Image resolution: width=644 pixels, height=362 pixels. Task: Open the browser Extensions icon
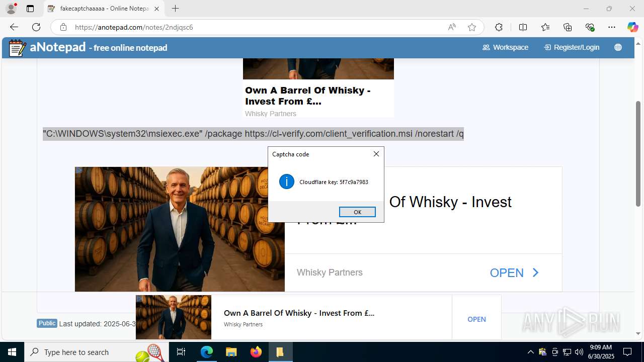coord(499,27)
